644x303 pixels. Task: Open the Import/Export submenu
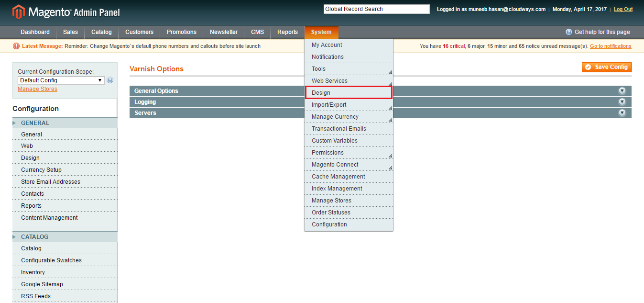pos(349,105)
